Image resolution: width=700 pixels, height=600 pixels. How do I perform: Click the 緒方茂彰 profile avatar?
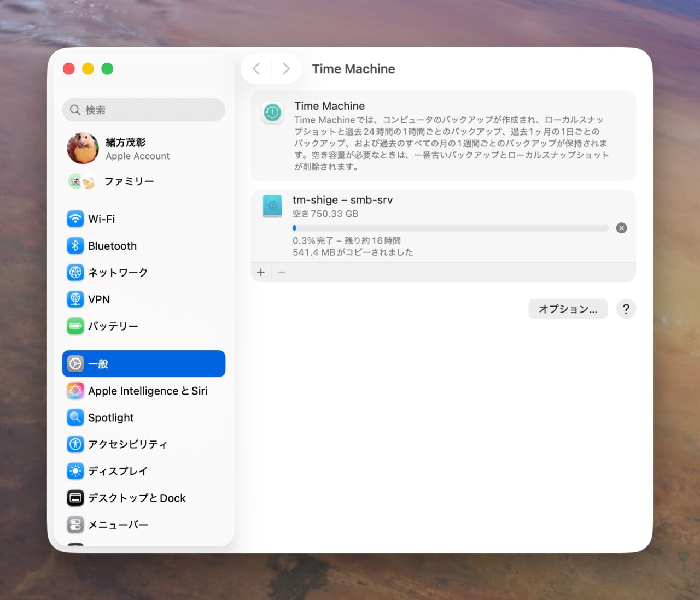pyautogui.click(x=83, y=148)
